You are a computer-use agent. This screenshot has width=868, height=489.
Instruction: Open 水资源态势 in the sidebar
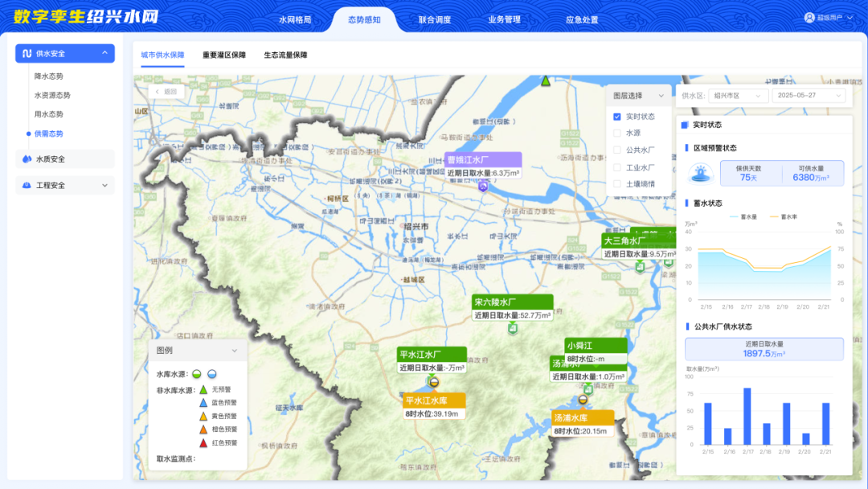click(x=52, y=95)
